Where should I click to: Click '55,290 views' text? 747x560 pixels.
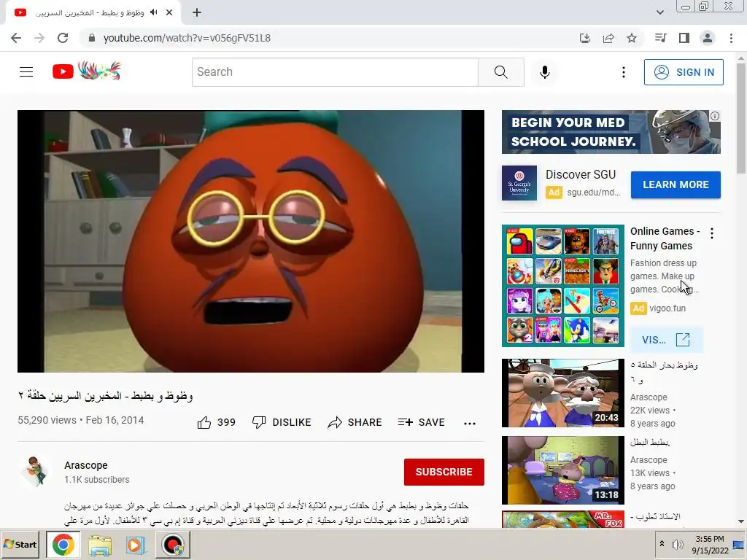pyautogui.click(x=47, y=420)
